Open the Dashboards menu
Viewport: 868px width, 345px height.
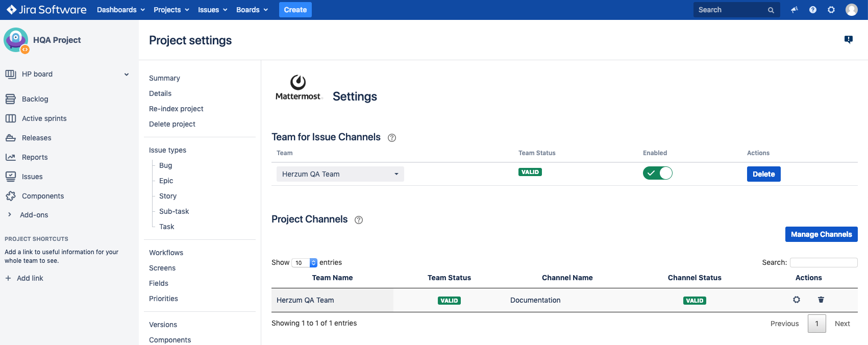(x=121, y=10)
